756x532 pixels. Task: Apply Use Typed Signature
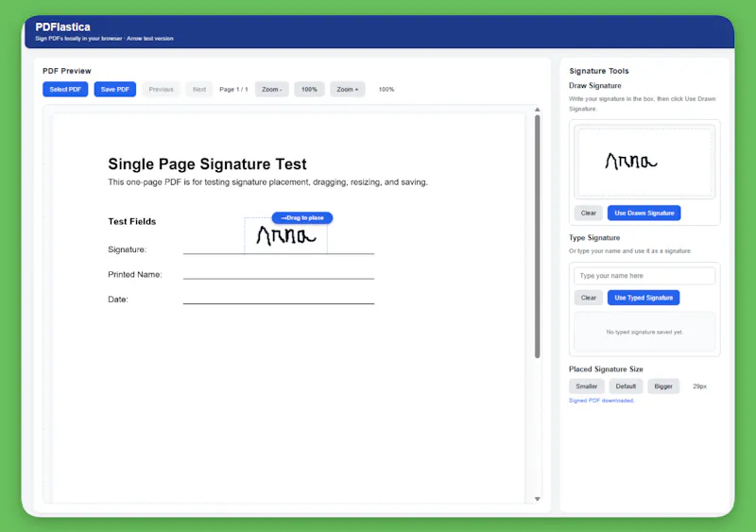click(x=644, y=298)
